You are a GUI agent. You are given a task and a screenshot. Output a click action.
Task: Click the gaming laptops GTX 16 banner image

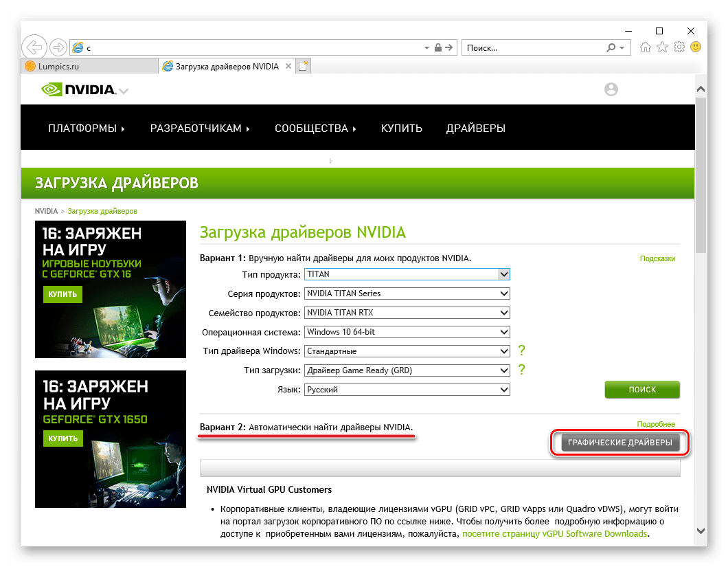111,289
